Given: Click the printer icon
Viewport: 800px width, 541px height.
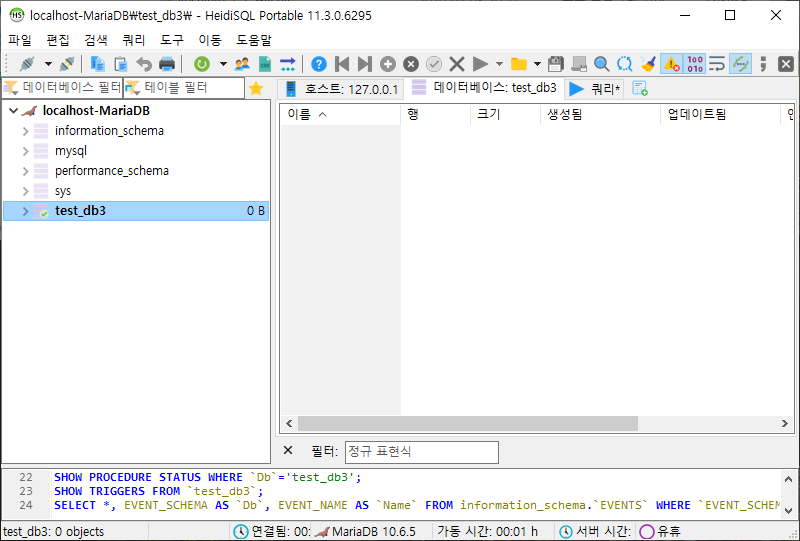Looking at the screenshot, I should (x=167, y=64).
